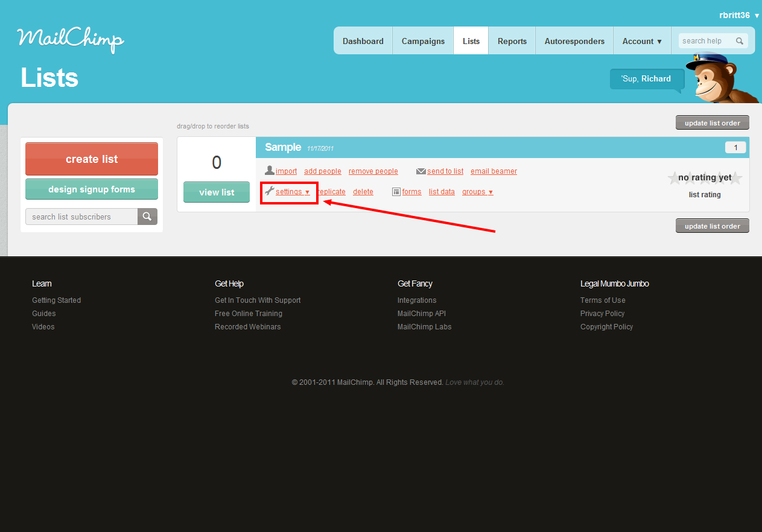
Task: Open Recorded Webinars link
Action: pos(248,327)
